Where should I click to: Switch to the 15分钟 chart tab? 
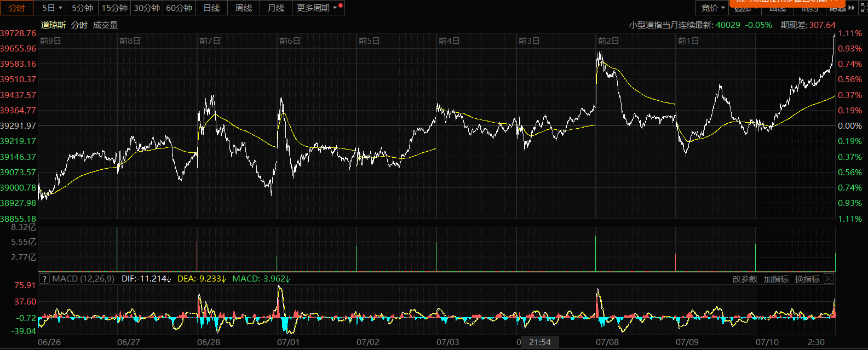tap(114, 8)
